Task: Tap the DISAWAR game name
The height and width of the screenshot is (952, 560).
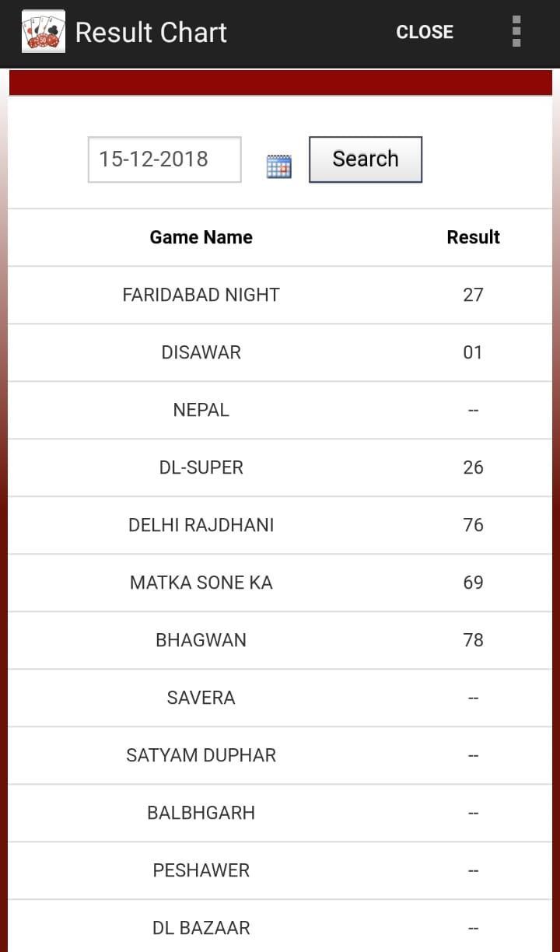Action: point(201,352)
